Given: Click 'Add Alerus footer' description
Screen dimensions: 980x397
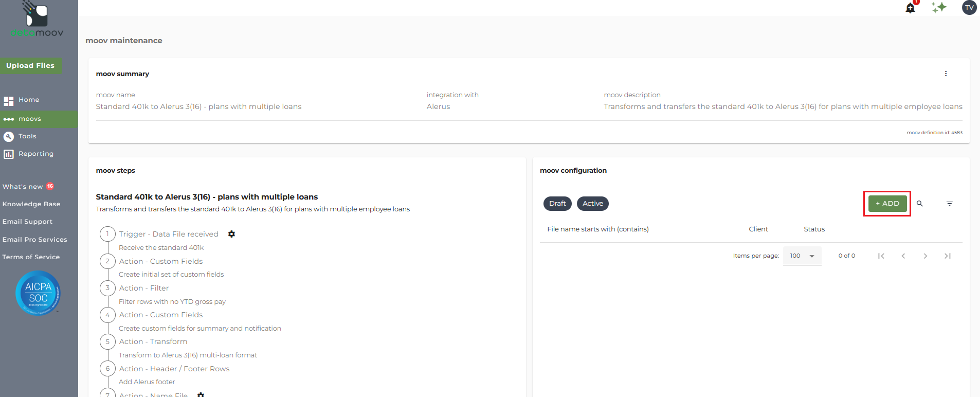Looking at the screenshot, I should 147,382.
